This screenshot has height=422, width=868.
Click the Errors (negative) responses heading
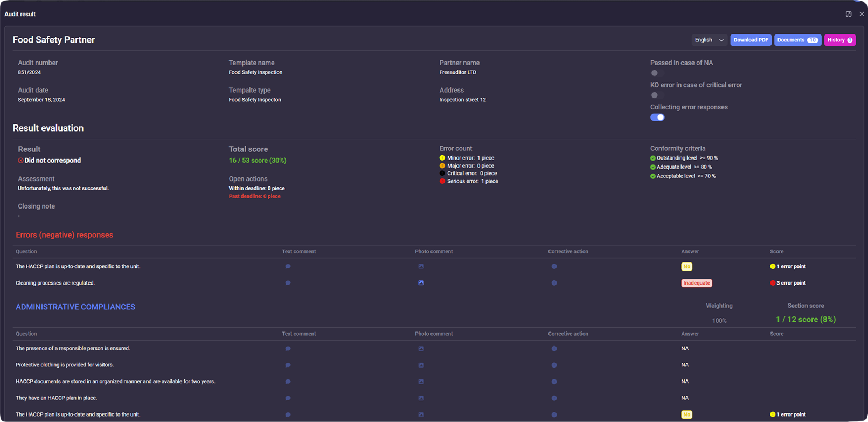(64, 235)
